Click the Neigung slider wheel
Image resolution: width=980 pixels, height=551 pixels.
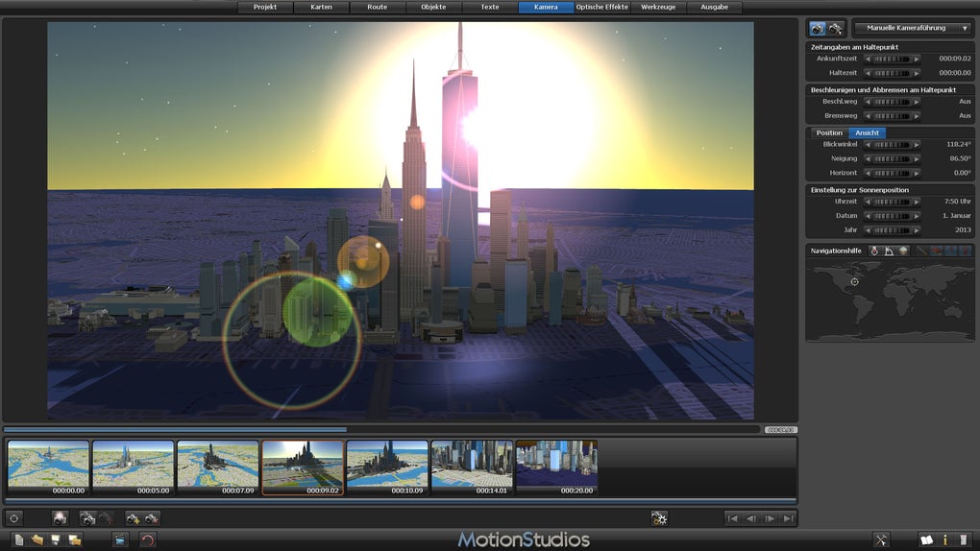[892, 159]
